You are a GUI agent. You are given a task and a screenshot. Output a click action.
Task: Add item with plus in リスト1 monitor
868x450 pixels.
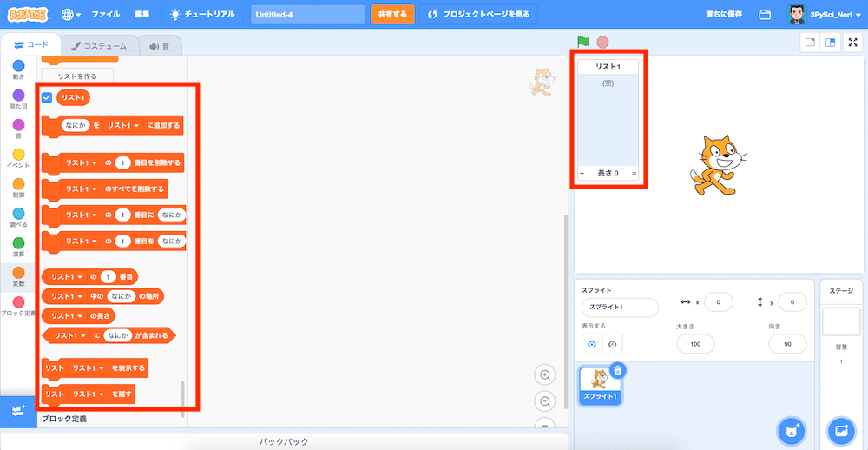(x=582, y=174)
